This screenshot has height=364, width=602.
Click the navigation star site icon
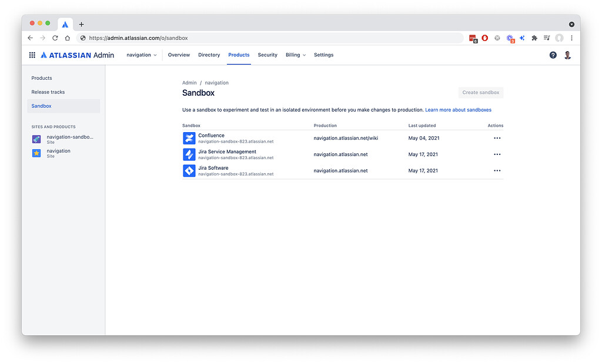pyautogui.click(x=36, y=153)
